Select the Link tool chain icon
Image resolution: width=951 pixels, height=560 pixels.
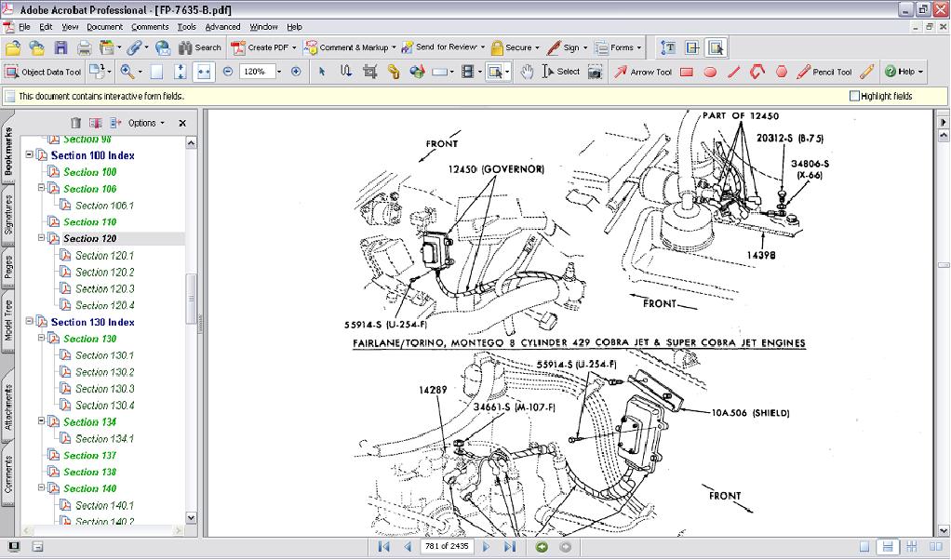point(394,72)
